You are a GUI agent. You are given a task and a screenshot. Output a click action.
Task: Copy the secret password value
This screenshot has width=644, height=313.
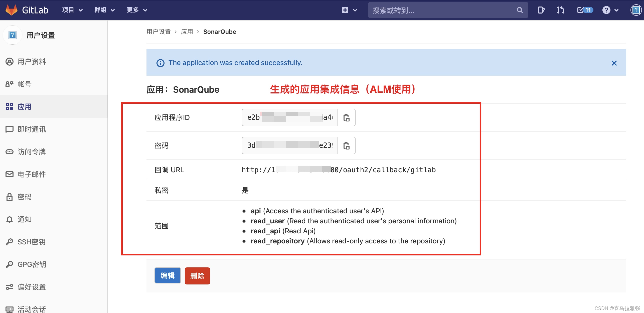(346, 145)
